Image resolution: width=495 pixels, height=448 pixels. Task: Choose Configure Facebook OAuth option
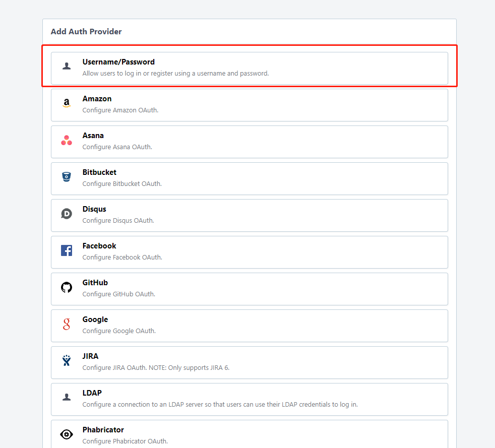coord(122,258)
